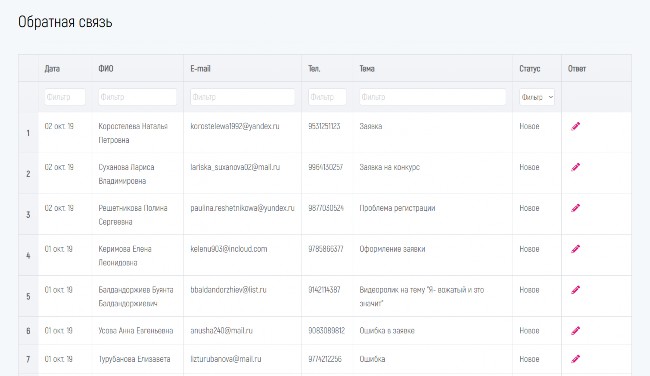Select email kelenu903@incloud.com
The image size is (650, 376).
(x=228, y=249)
